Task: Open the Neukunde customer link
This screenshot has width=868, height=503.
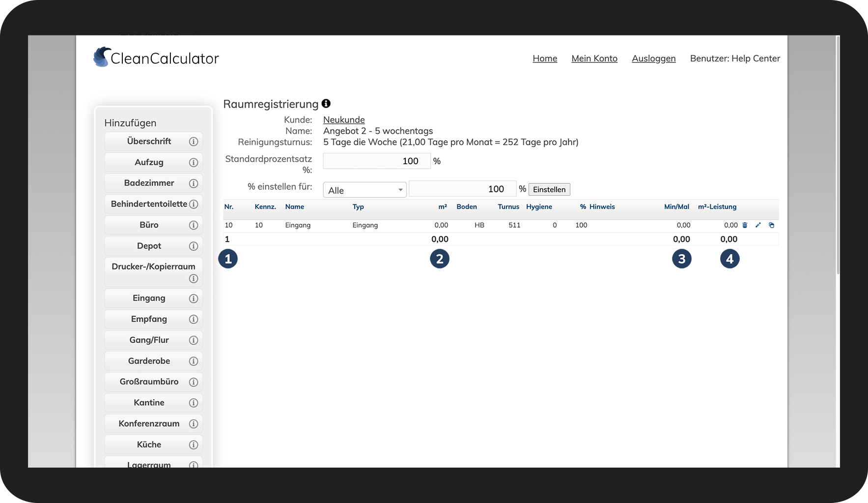Action: coord(344,119)
